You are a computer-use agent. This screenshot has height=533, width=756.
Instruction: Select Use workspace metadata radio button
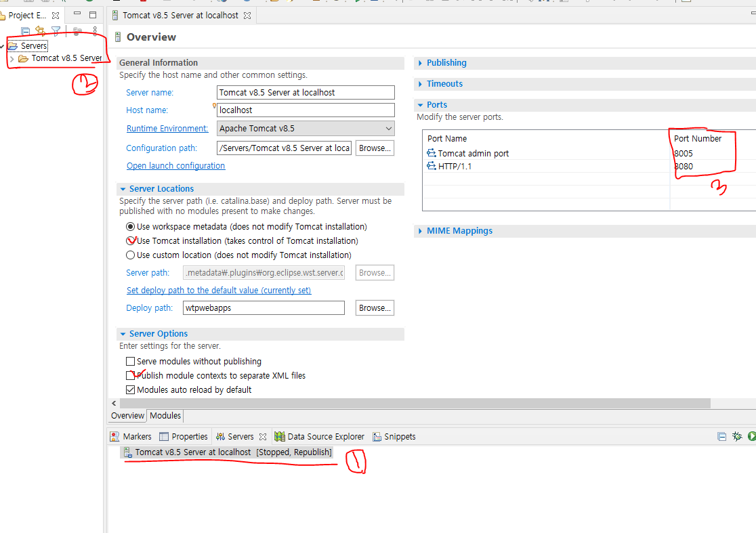pos(130,226)
